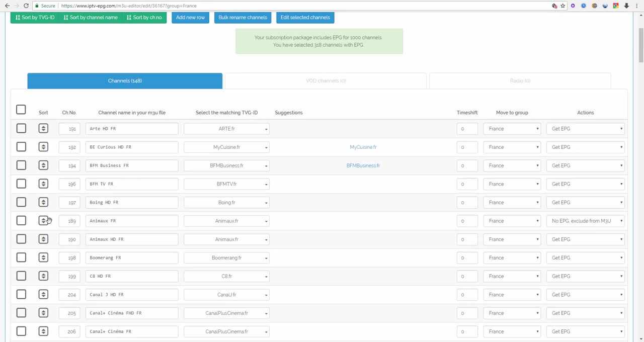Image resolution: width=644 pixels, height=342 pixels.
Task: Check the Arte HD FR row checkbox
Action: point(21,128)
